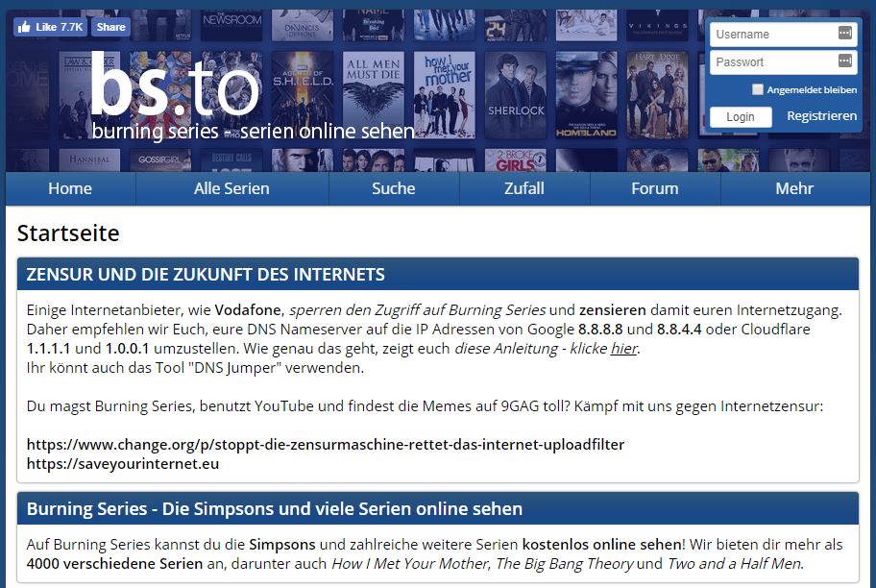The width and height of the screenshot is (876, 588).
Task: Click the Gossip Girl poster thumbnail
Action: [x=161, y=159]
